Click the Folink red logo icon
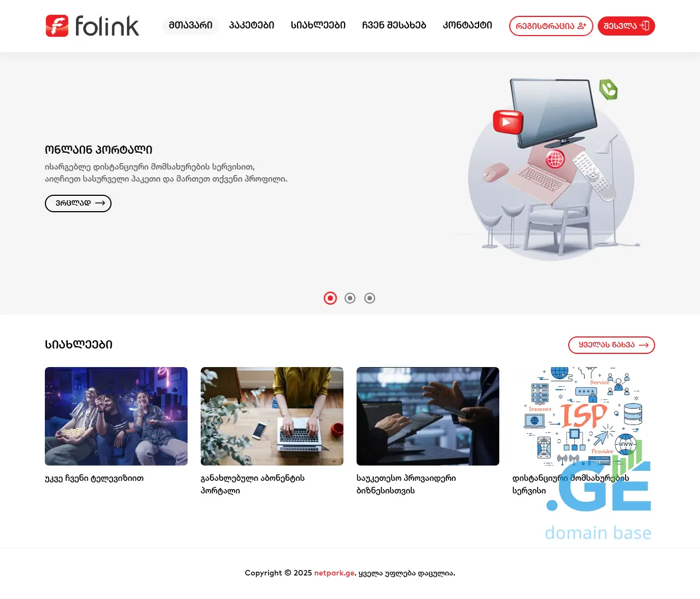 coord(57,26)
